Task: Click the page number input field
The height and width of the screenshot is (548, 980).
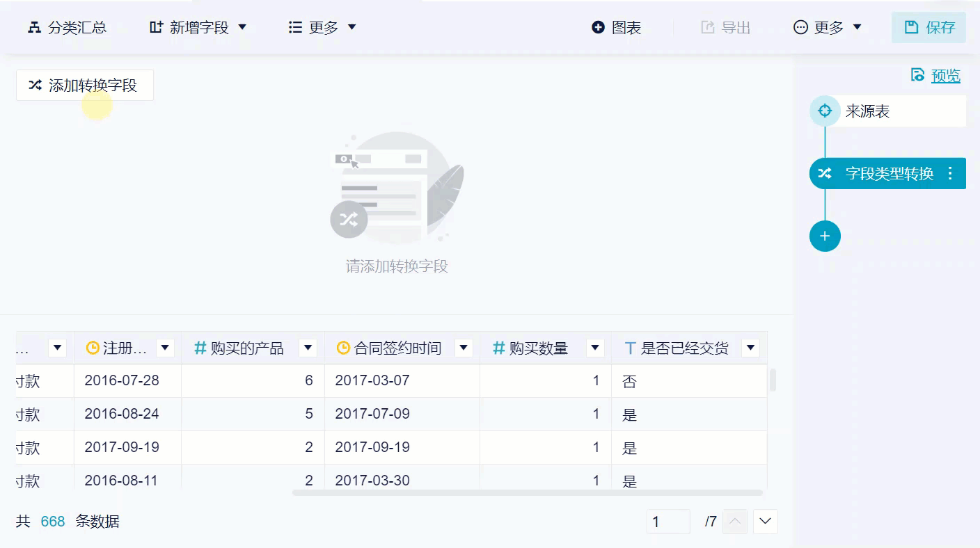Action: pyautogui.click(x=668, y=522)
